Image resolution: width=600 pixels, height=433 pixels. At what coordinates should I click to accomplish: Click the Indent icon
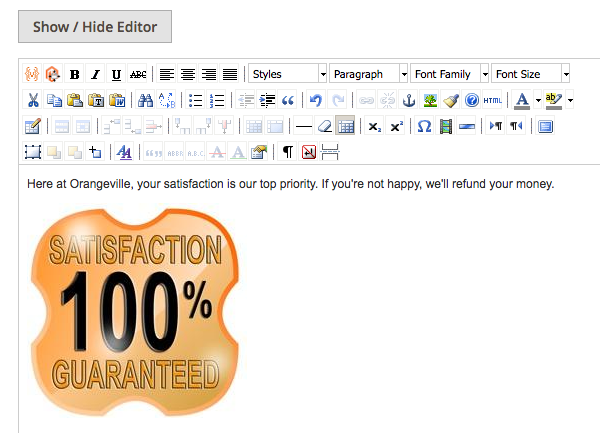[x=267, y=100]
